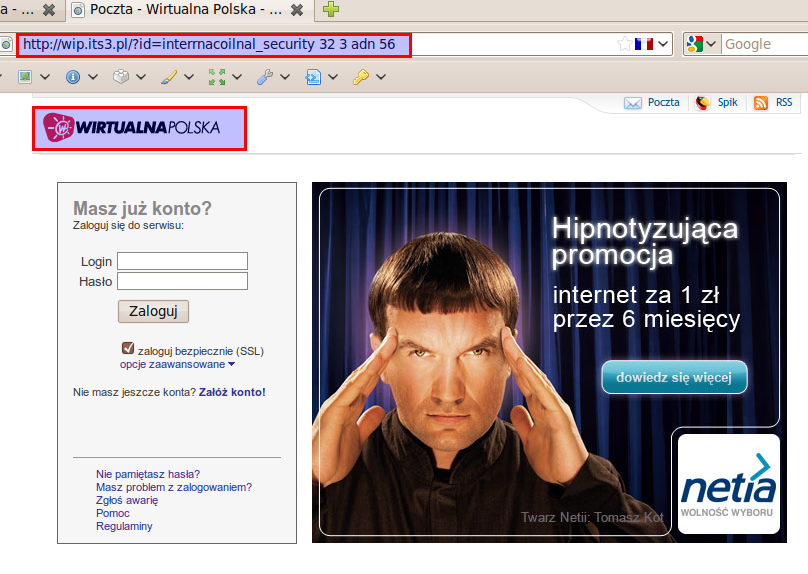This screenshot has width=808, height=574.
Task: Expand opcje zaawansowane options
Action: coord(177,365)
